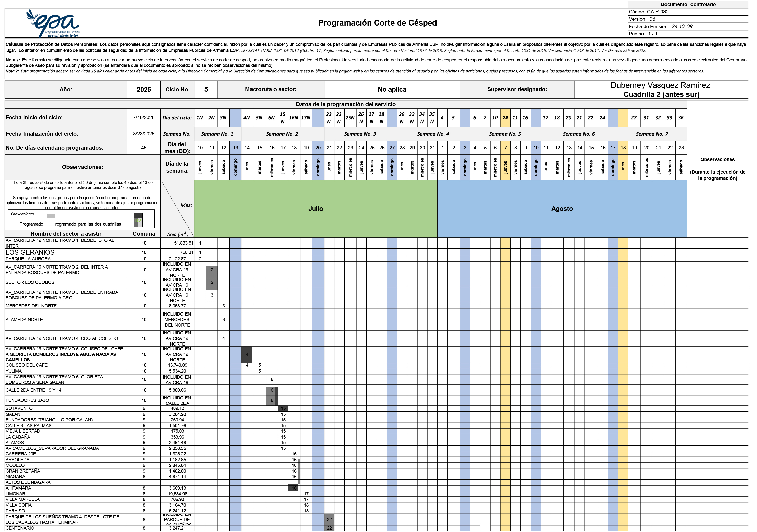This screenshot has height=532, width=757.
Task: Select the 'Semana No. 1' header
Action: [x=217, y=134]
